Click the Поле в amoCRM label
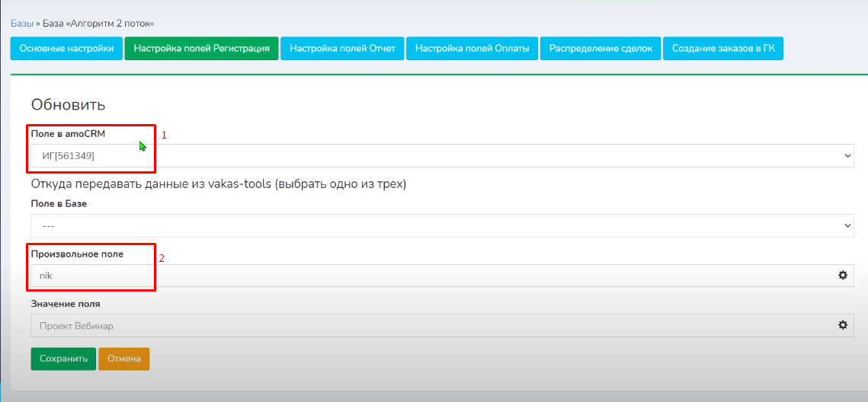This screenshot has width=868, height=402. pos(68,134)
